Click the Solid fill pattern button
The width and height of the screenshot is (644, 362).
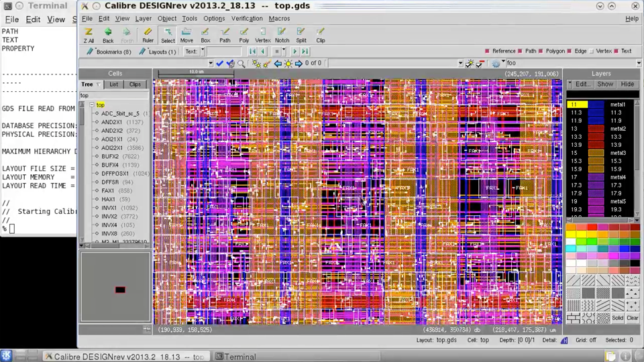pos(617,318)
